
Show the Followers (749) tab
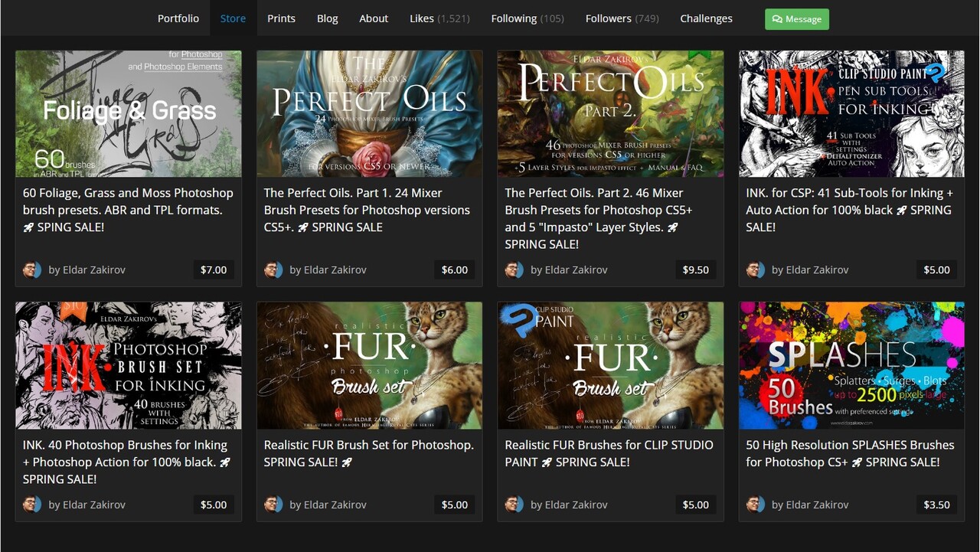tap(622, 18)
